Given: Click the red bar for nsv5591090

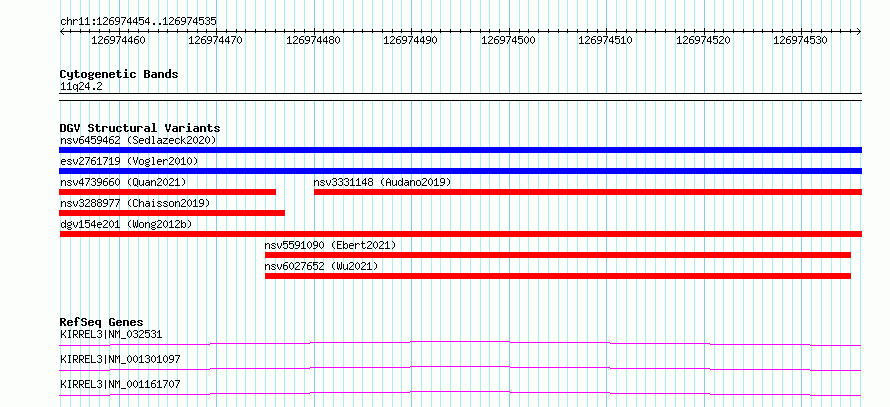Looking at the screenshot, I should 558,255.
